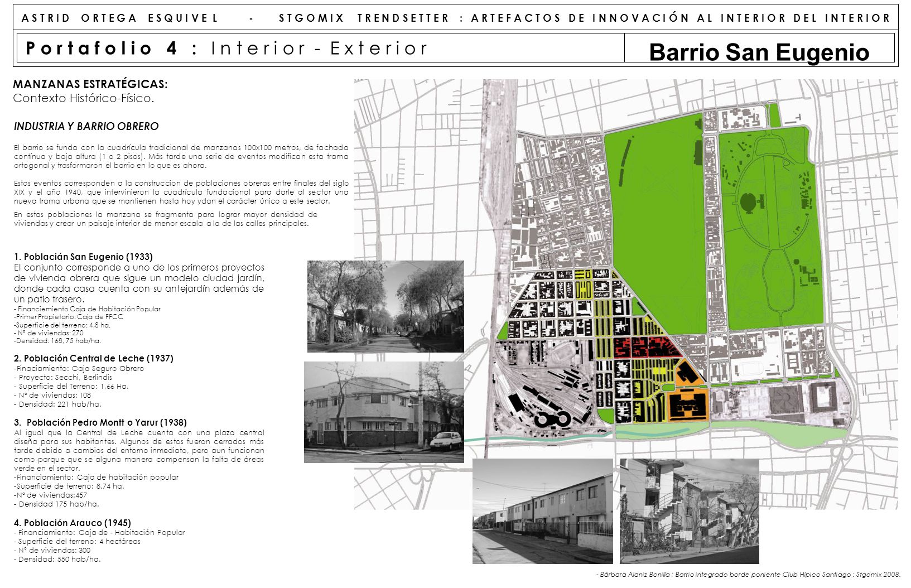Select the INDUSTRIA Y BARRIO OBRERO heading

tap(86, 127)
